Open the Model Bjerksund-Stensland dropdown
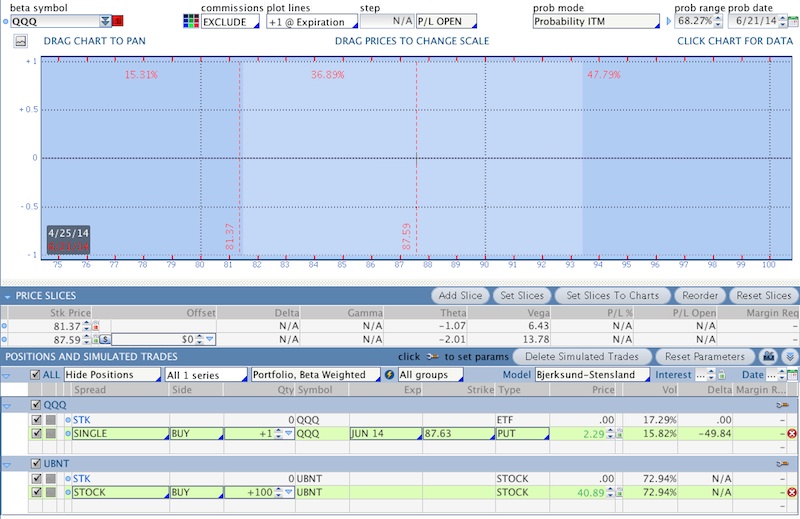This screenshot has width=800, height=519. point(592,375)
